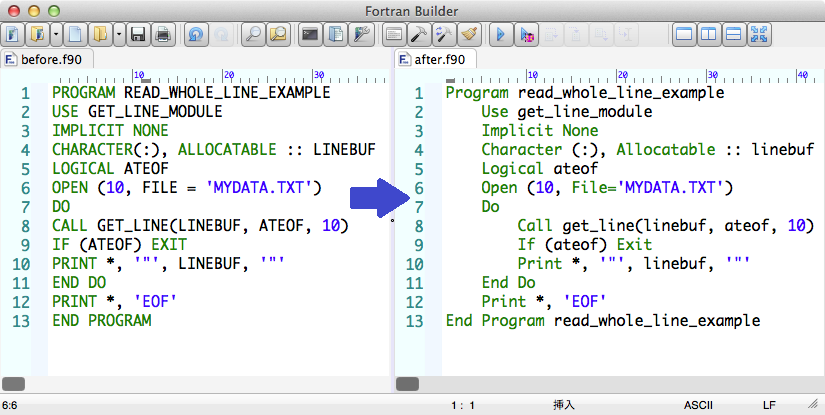The width and height of the screenshot is (825, 415).
Task: Click the left pane column ruler
Action: pos(218,77)
